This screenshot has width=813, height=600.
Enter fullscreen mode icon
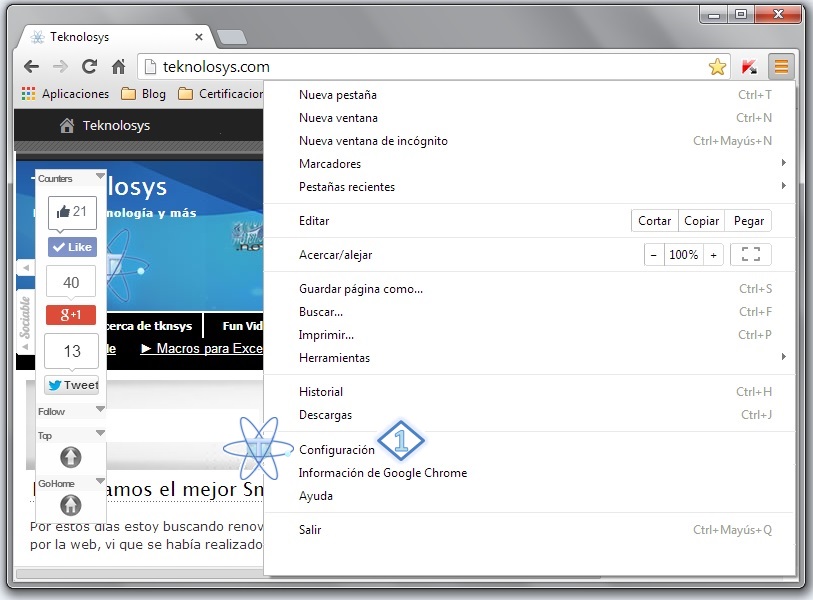pyautogui.click(x=750, y=255)
